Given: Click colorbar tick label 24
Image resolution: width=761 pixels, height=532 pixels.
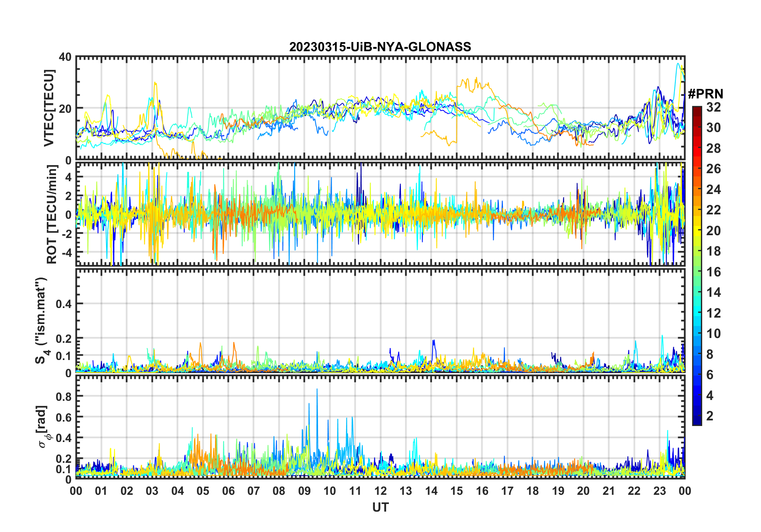Looking at the screenshot, I should (713, 189).
